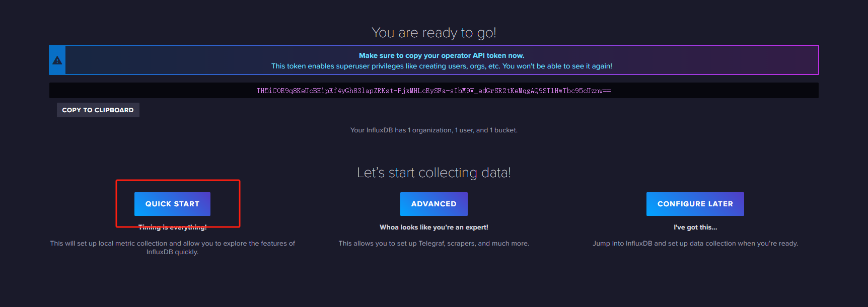The height and width of the screenshot is (307, 868).
Task: Click the 'I've got this...' text
Action: 695,227
